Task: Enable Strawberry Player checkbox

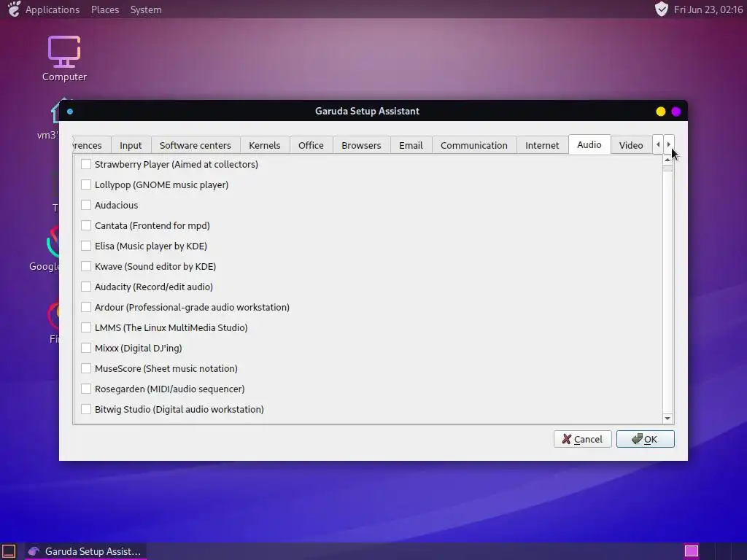Action: (x=86, y=164)
